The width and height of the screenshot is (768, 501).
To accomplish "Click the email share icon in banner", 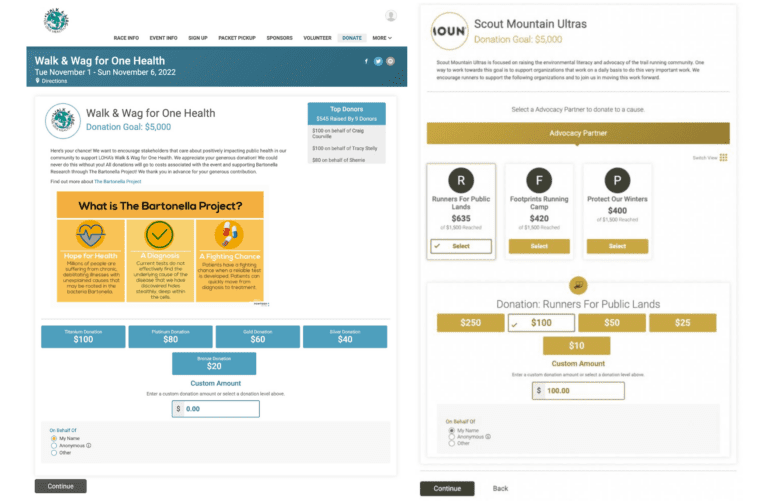I will 390,61.
